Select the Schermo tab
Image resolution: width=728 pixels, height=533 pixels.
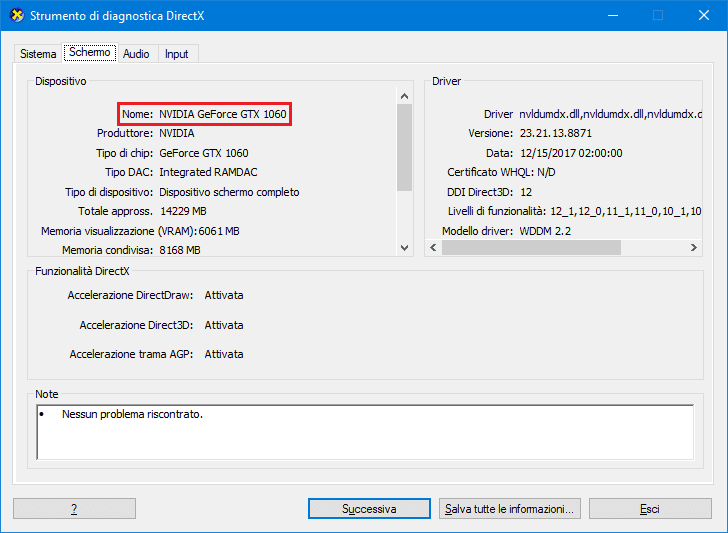[x=89, y=53]
